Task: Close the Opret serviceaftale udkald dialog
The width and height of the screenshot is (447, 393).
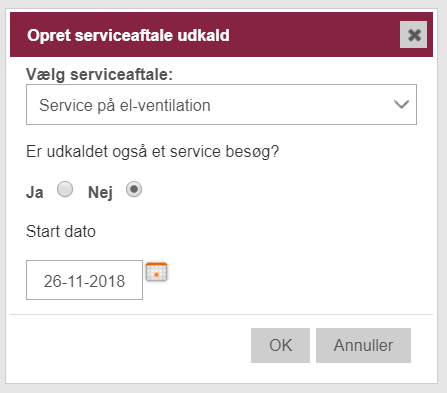Action: click(413, 35)
